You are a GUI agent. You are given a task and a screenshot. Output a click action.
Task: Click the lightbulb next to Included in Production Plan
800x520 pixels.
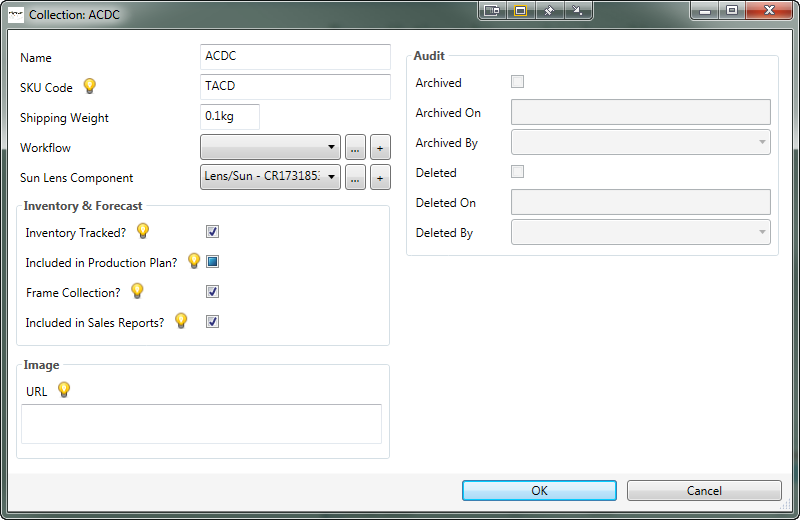click(194, 261)
